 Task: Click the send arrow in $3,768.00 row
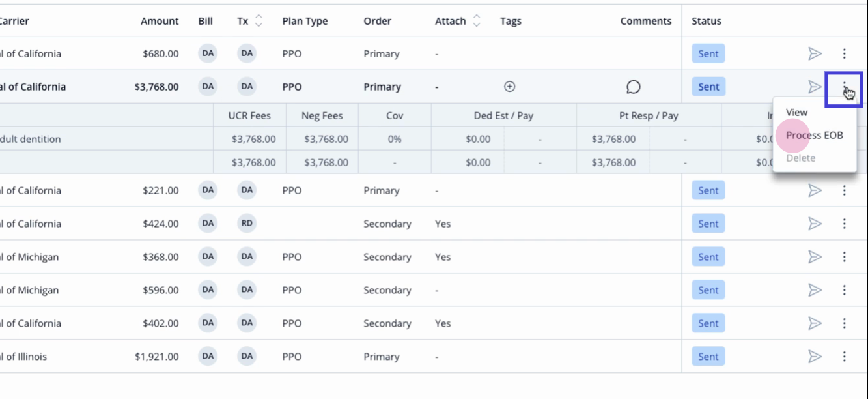pyautogui.click(x=815, y=87)
